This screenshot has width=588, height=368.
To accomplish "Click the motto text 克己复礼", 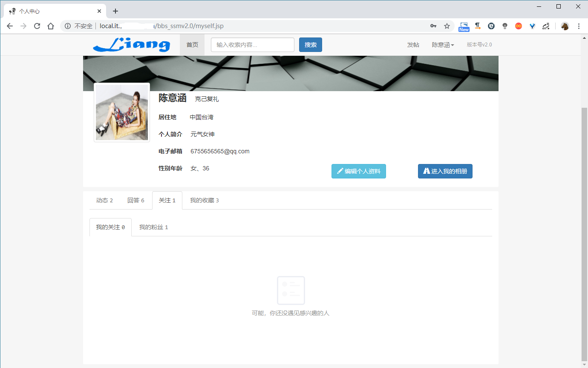I will pyautogui.click(x=207, y=99).
